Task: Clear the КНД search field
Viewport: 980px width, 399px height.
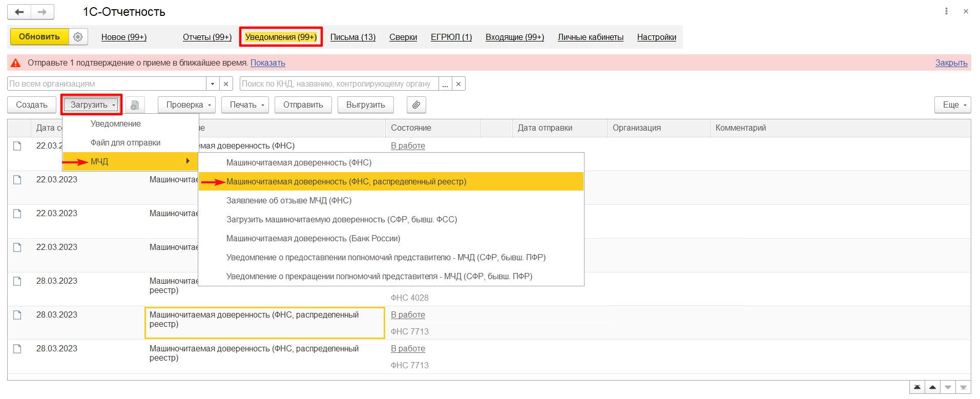Action: (x=458, y=83)
